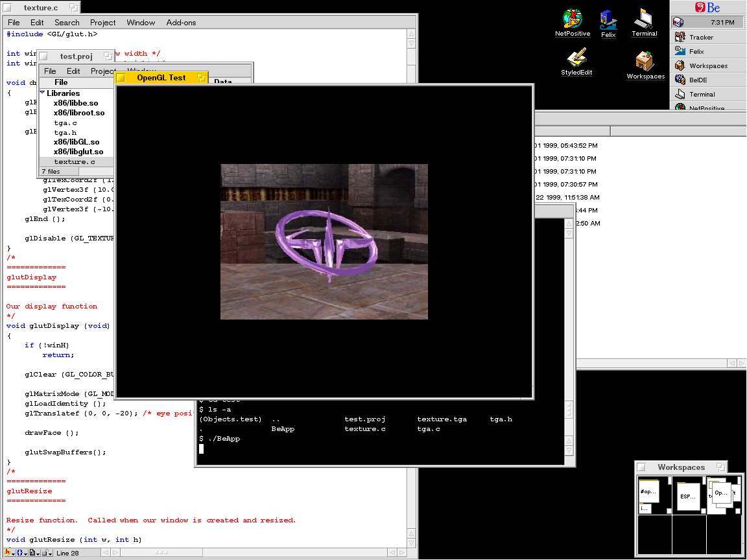
Task: Launch Terminal from the desktop icon
Action: 644,19
